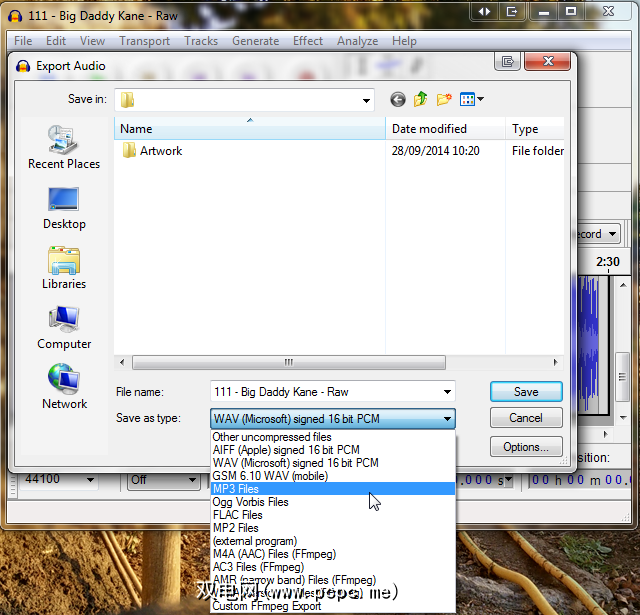This screenshot has height=615, width=640.
Task: Click the Audacity headphone icon in main title bar
Action: point(15,16)
